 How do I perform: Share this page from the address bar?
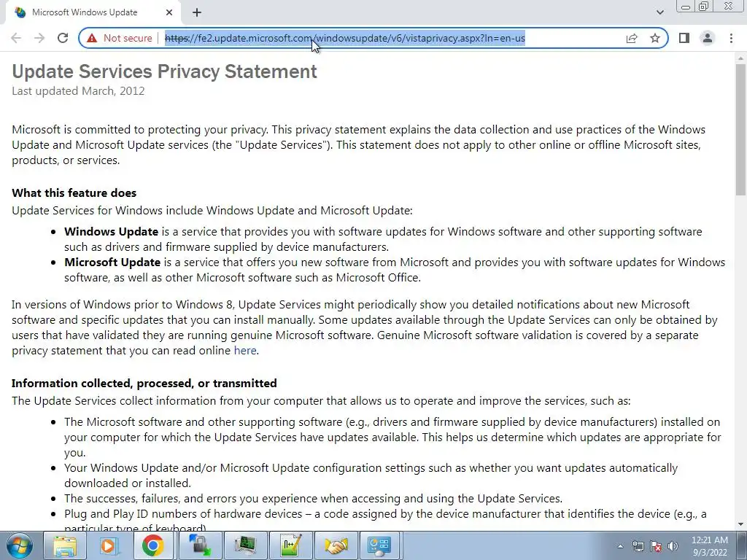(x=632, y=38)
